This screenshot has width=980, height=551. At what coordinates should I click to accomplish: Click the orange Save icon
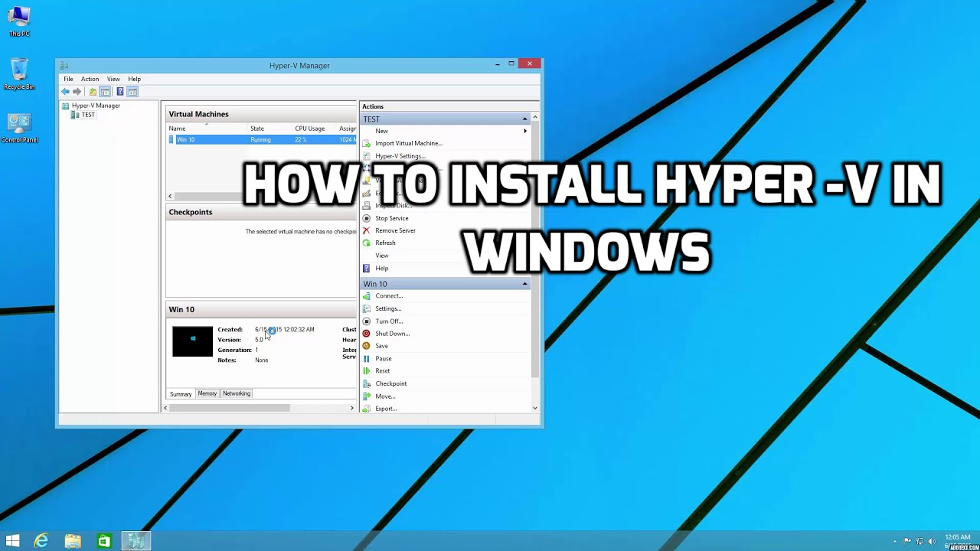click(367, 346)
